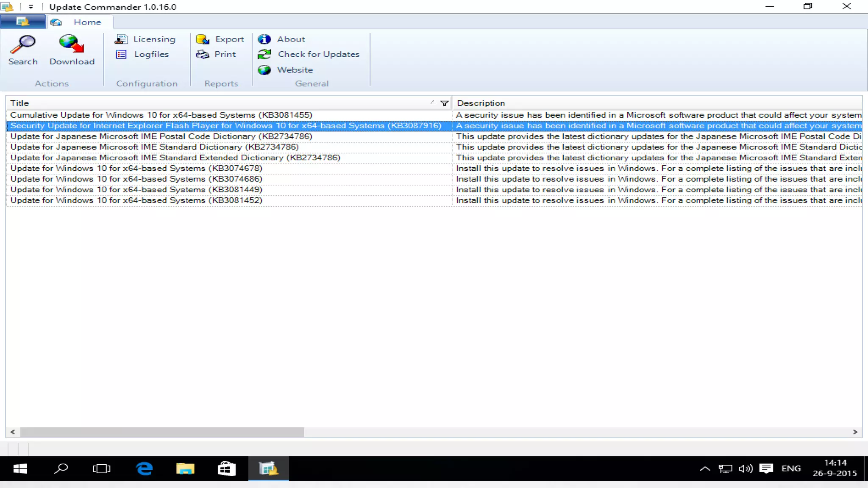Click the taskbar clock and date
Screen dimensions: 868x488
coord(835,468)
